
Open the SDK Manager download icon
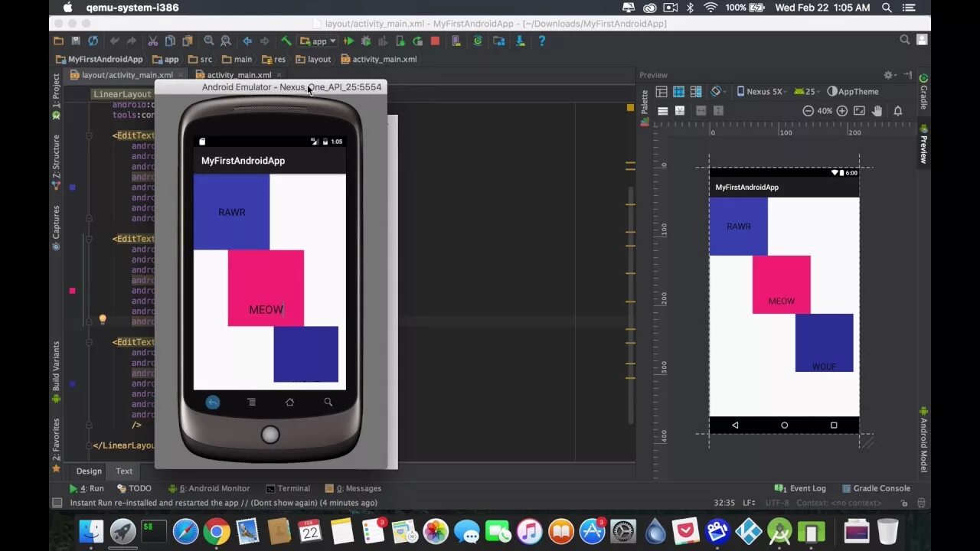[521, 41]
